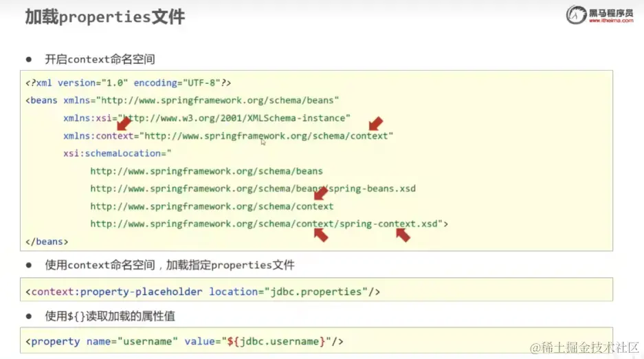Select the heading 开启context命名空间

[x=100, y=59]
